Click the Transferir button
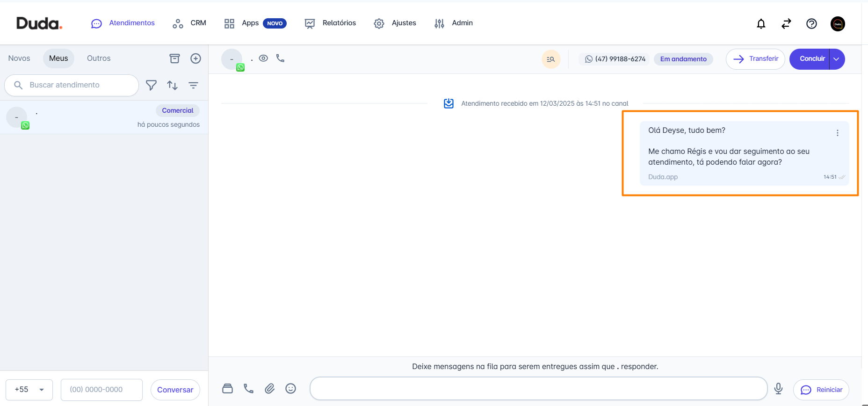The image size is (868, 406). pyautogui.click(x=755, y=59)
